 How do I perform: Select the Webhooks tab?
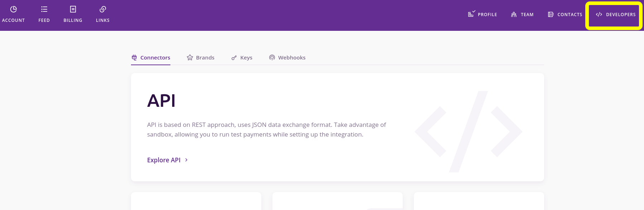292,58
